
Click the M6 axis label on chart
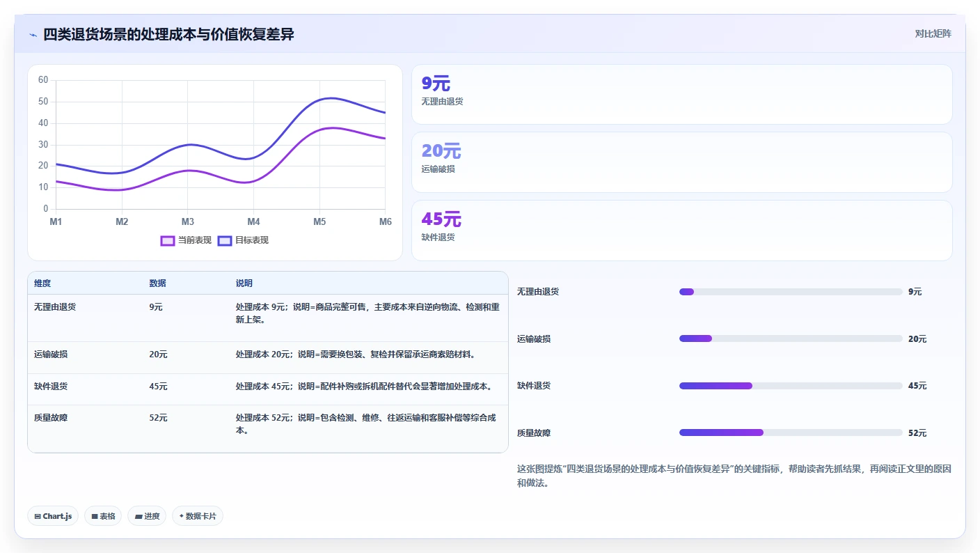pos(386,221)
